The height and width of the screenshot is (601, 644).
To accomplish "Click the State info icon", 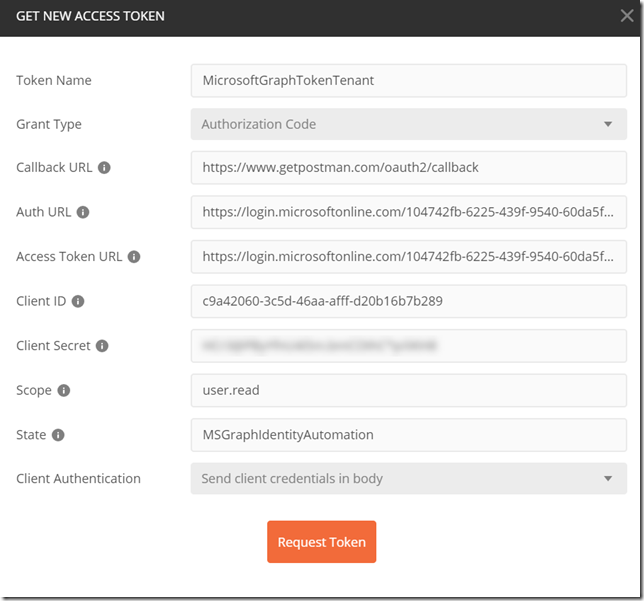I will coord(58,435).
